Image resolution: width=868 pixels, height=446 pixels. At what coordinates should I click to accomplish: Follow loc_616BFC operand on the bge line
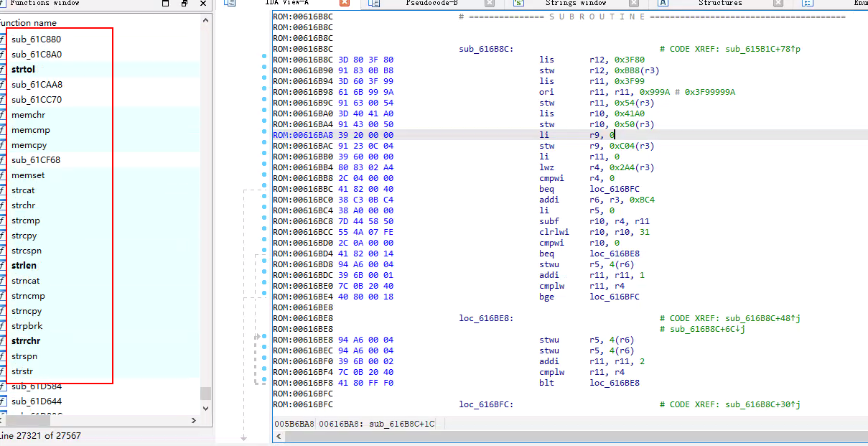tap(615, 297)
